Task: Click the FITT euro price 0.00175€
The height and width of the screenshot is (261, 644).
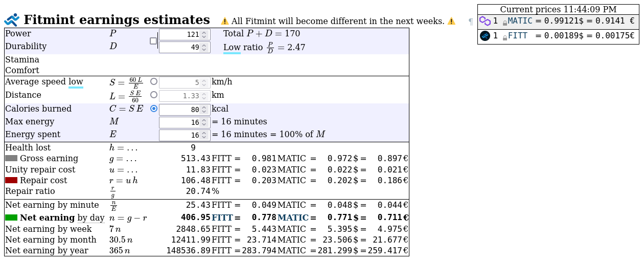Action: click(614, 36)
